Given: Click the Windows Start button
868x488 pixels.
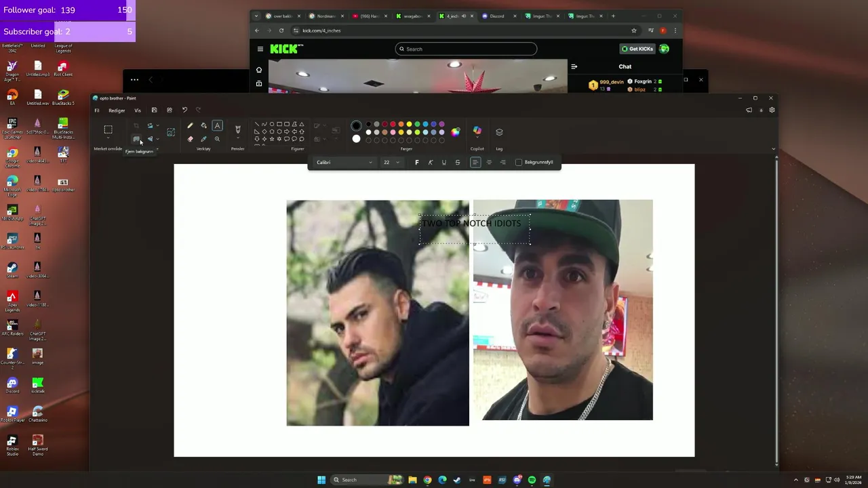Looking at the screenshot, I should [321, 480].
